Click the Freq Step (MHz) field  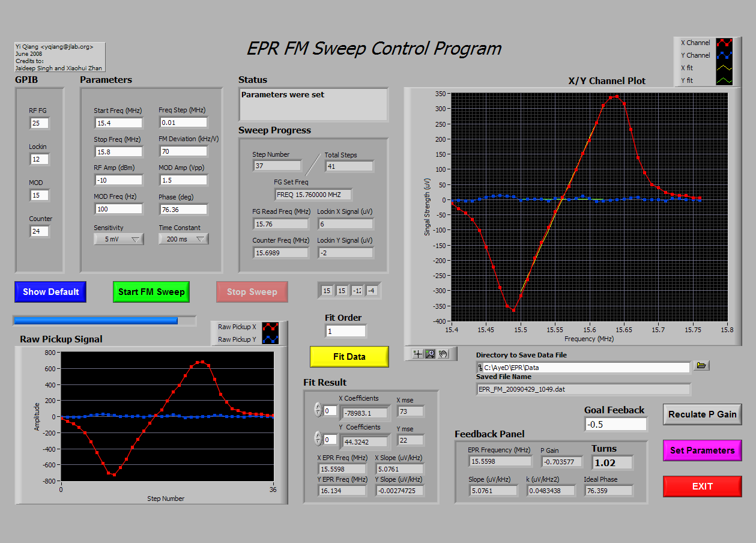click(183, 123)
